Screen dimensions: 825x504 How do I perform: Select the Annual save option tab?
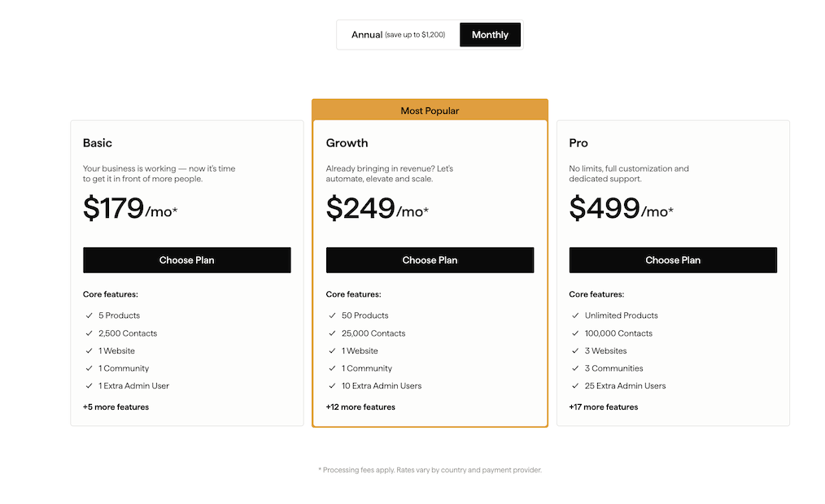point(397,34)
